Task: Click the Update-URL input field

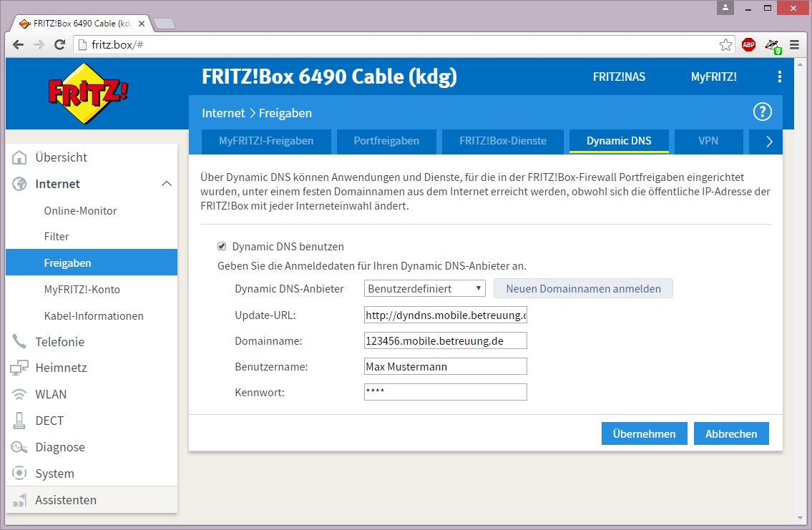Action: coord(446,315)
